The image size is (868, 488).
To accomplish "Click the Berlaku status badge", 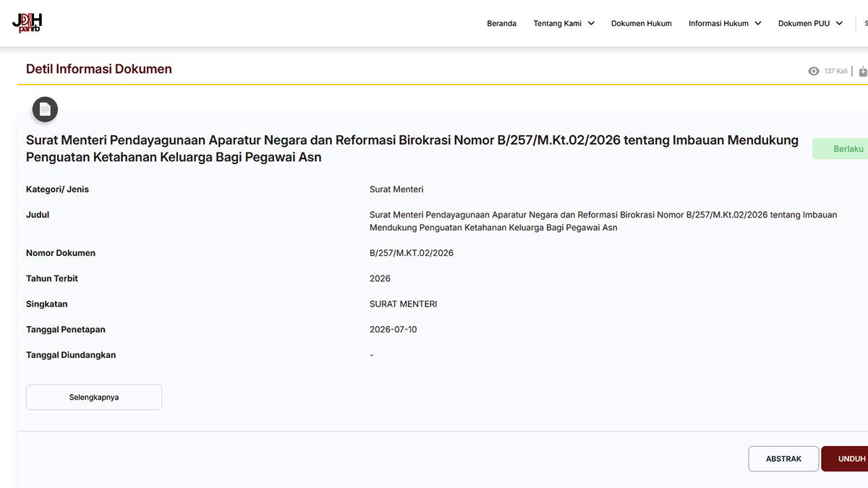I will coord(841,149).
